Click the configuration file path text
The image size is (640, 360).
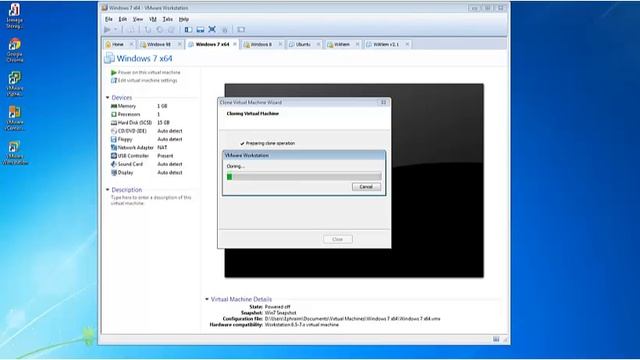point(352,318)
